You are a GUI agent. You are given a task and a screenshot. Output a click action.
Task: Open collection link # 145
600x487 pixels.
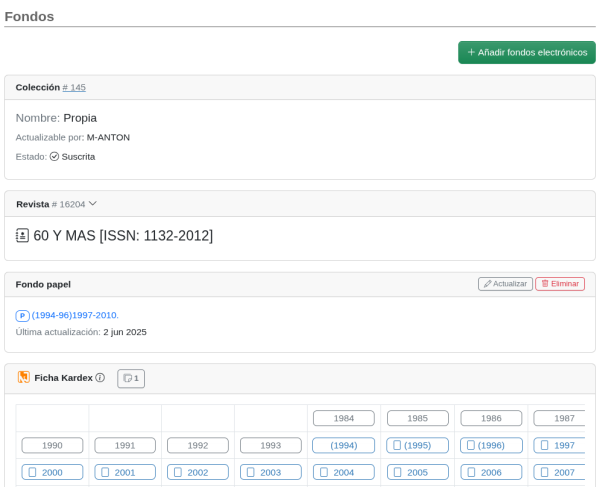74,88
